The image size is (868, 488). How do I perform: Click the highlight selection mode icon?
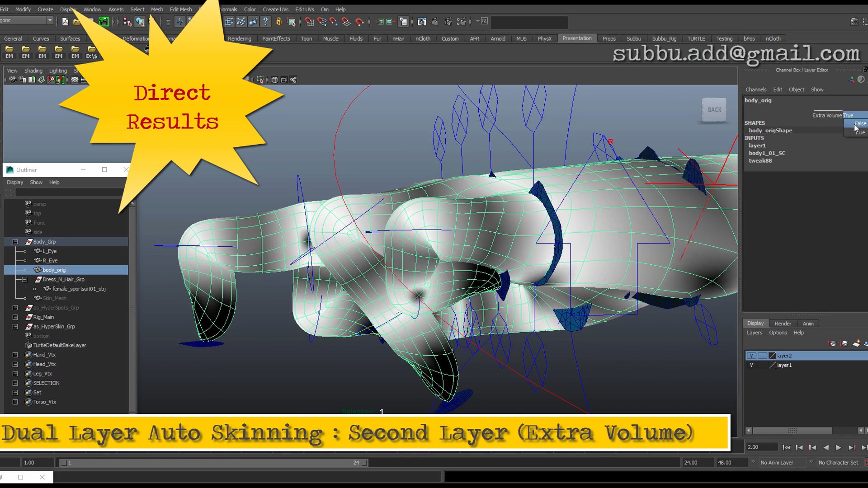292,22
